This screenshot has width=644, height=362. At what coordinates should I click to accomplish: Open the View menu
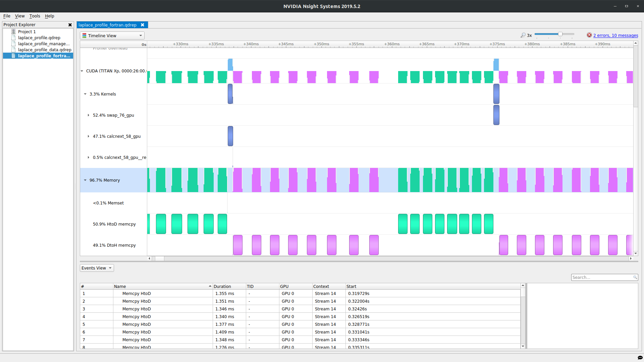click(20, 16)
